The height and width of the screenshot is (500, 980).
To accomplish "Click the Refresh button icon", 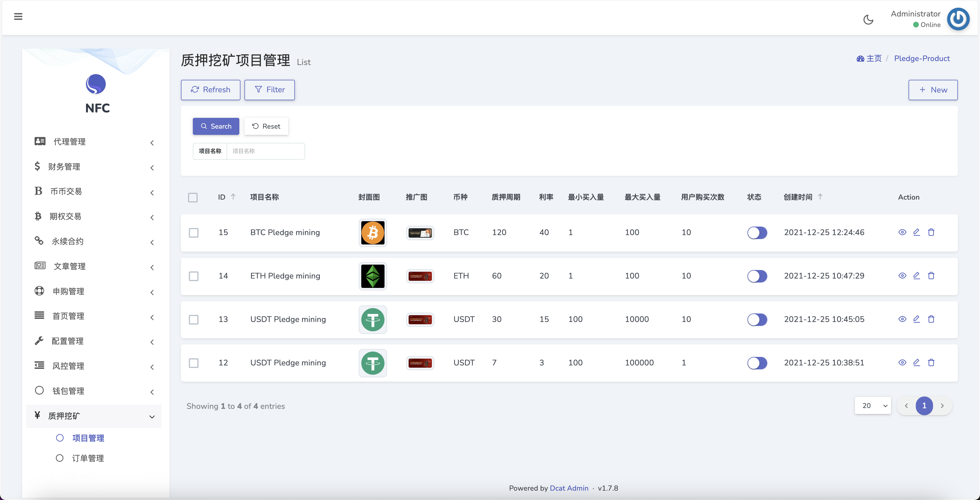I will pyautogui.click(x=195, y=89).
